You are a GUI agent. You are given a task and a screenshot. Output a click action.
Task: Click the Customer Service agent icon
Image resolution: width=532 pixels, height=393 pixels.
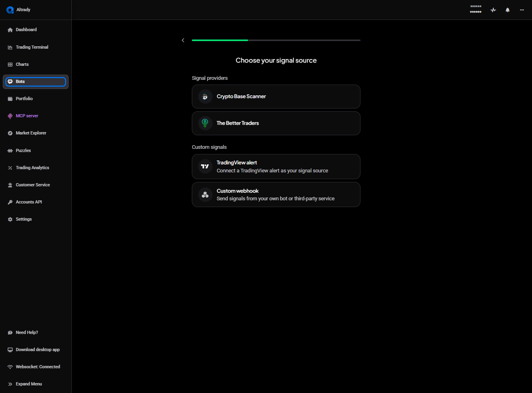coord(10,185)
